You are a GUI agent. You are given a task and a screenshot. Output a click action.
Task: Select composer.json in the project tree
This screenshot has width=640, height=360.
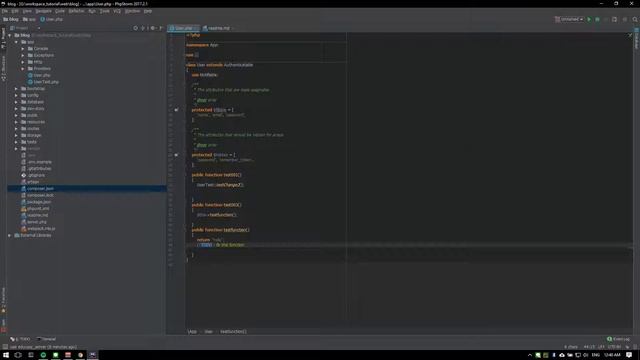pyautogui.click(x=38, y=189)
